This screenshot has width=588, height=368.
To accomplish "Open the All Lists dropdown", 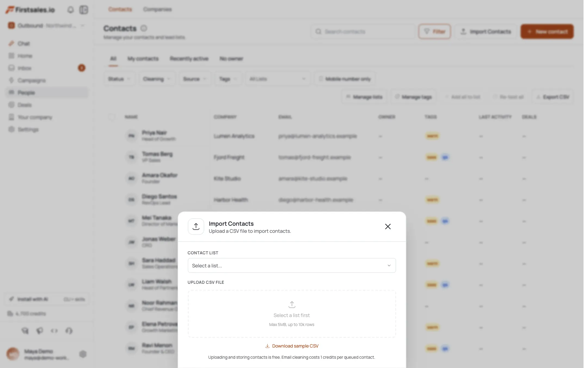I will click(278, 79).
